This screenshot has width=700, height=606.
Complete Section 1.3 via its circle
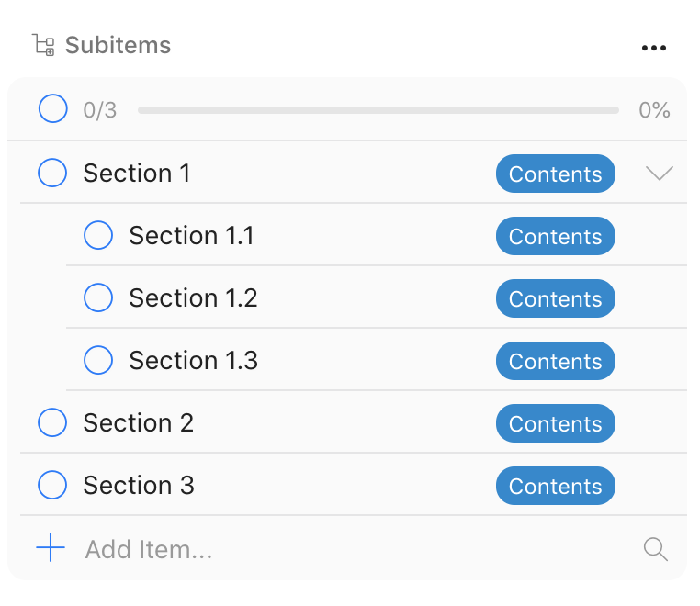click(98, 360)
